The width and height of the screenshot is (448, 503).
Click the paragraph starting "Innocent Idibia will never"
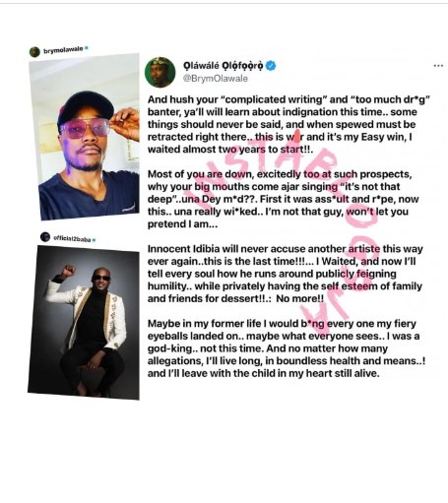pos(285,274)
